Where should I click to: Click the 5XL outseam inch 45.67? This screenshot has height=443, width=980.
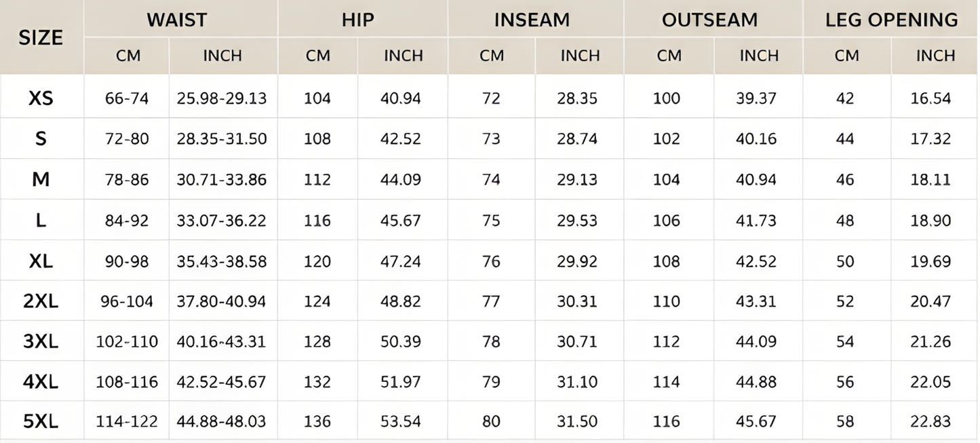pos(756,421)
